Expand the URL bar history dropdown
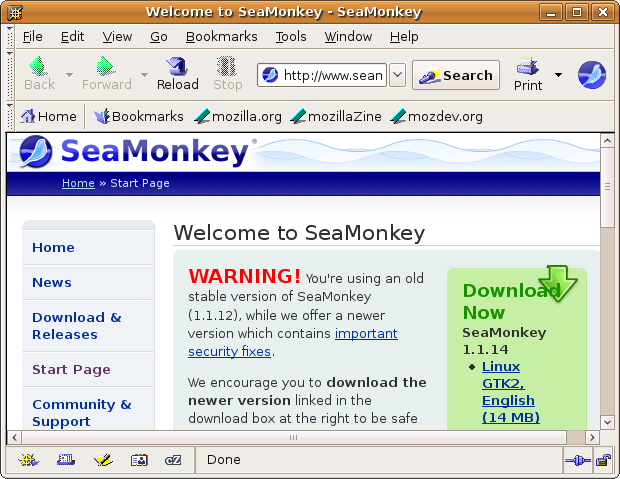The width and height of the screenshot is (620, 479). (x=397, y=75)
